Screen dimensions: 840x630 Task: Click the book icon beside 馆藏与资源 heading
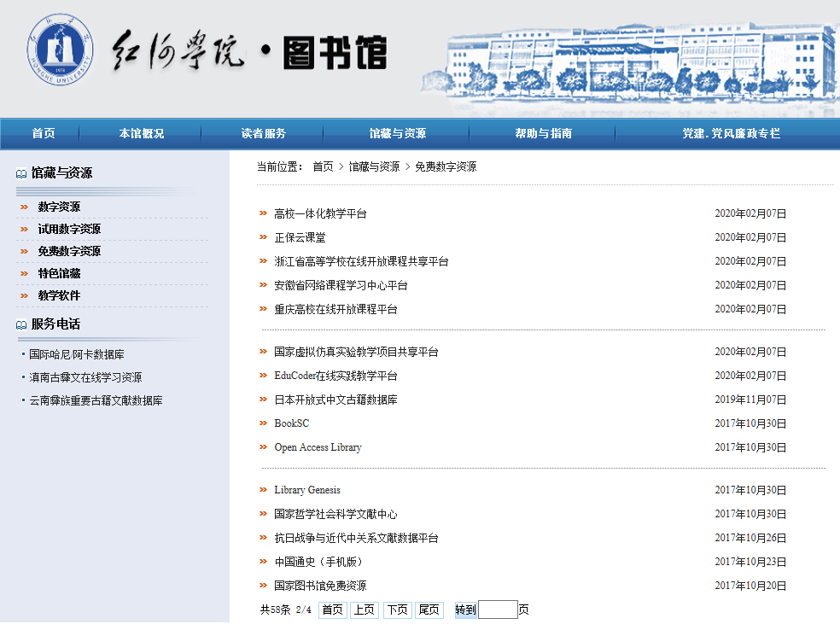click(21, 173)
